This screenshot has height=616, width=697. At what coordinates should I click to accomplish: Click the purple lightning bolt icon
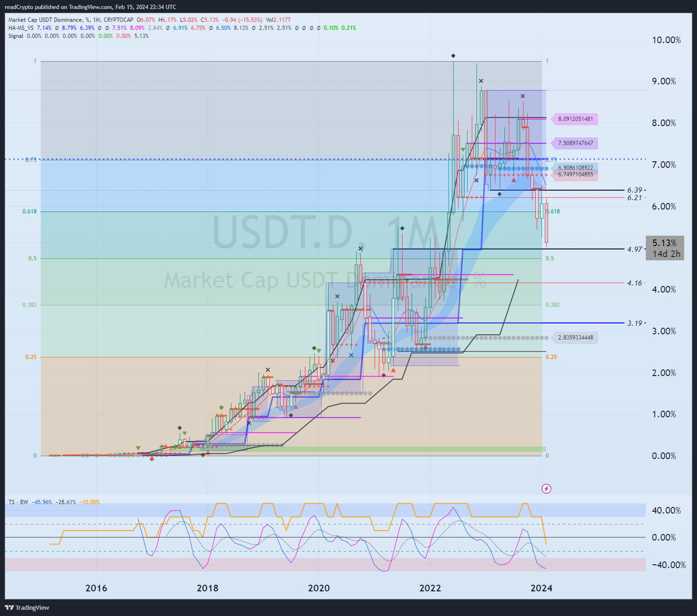546,488
